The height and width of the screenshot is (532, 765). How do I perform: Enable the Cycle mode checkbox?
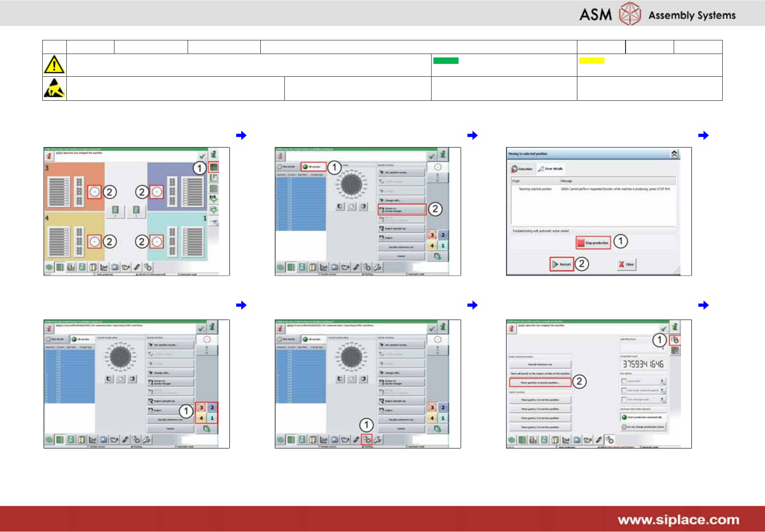tap(624, 381)
